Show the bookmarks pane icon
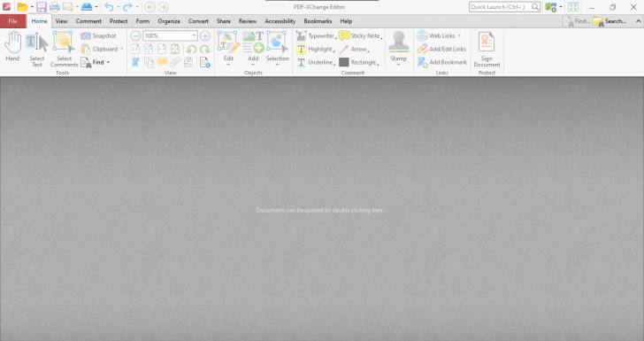Viewport: 644px width, 341px height. pos(135,62)
